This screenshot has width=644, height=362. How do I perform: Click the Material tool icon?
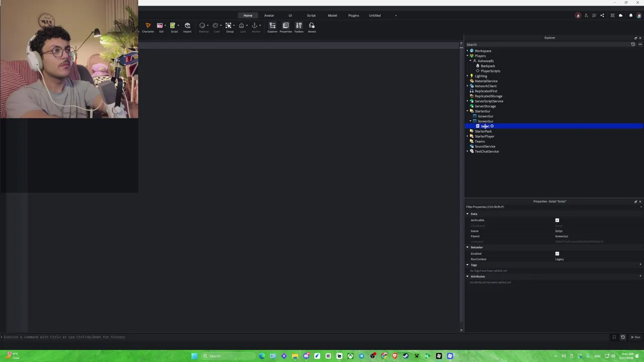pyautogui.click(x=202, y=25)
